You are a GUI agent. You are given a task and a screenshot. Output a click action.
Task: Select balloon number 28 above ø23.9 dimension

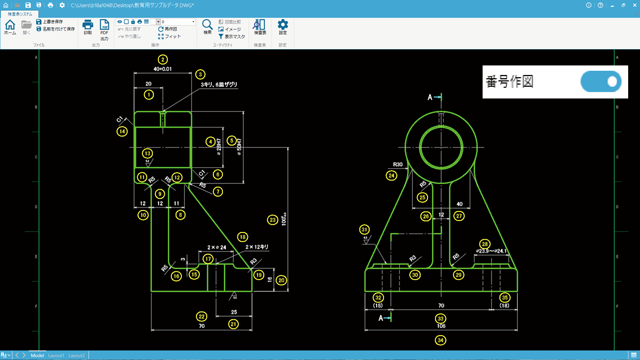pos(485,244)
